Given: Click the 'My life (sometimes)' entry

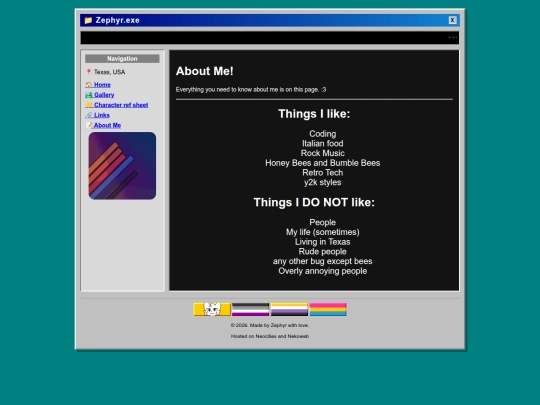Looking at the screenshot, I should [x=323, y=232].
